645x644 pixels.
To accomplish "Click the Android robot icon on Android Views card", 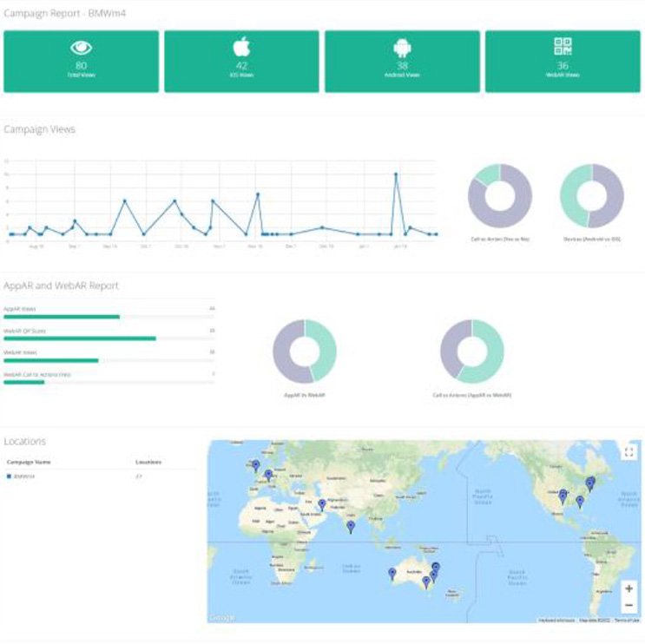I will 402,48.
